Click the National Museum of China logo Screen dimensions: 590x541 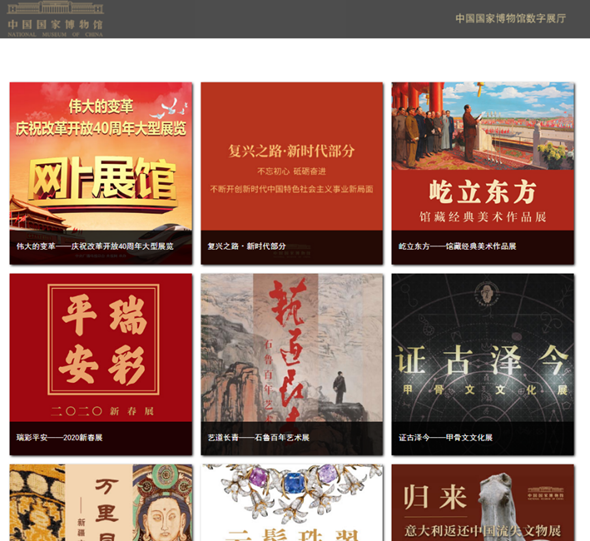[x=55, y=19]
